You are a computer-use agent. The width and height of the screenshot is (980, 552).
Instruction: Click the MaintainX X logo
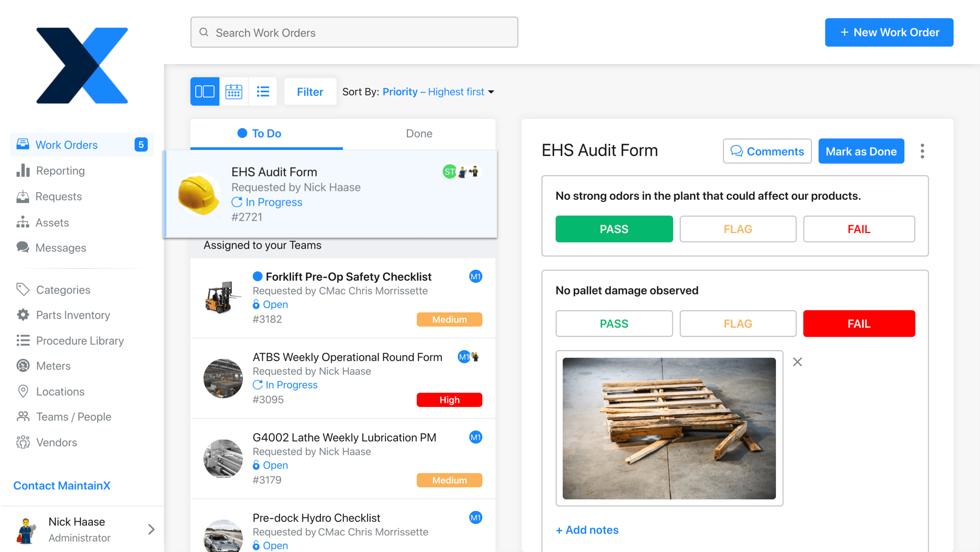82,66
